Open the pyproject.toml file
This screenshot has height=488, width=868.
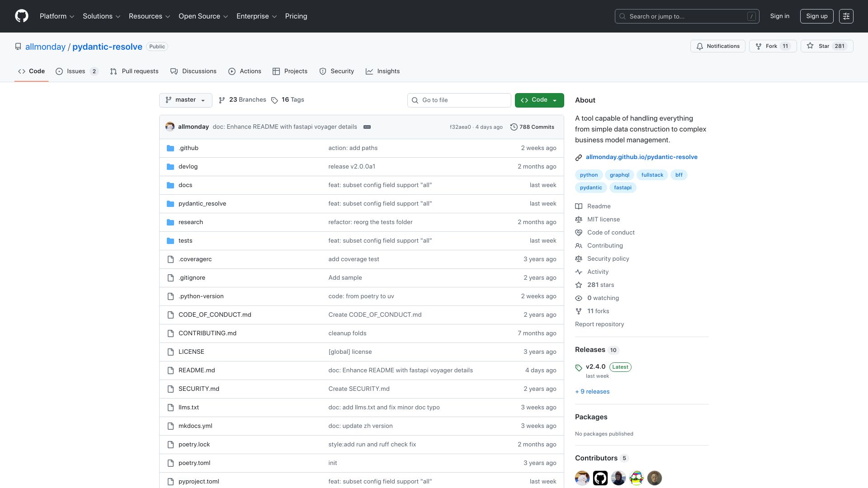199,482
